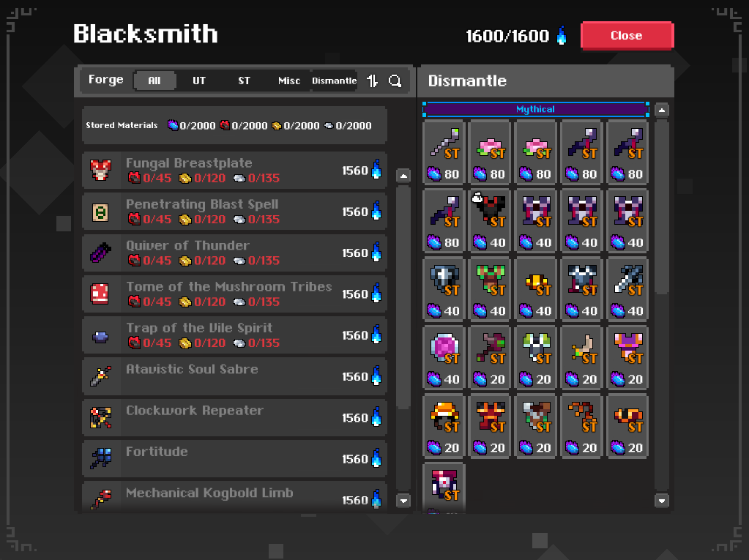
Task: Select the All filter tab
Action: tap(154, 81)
